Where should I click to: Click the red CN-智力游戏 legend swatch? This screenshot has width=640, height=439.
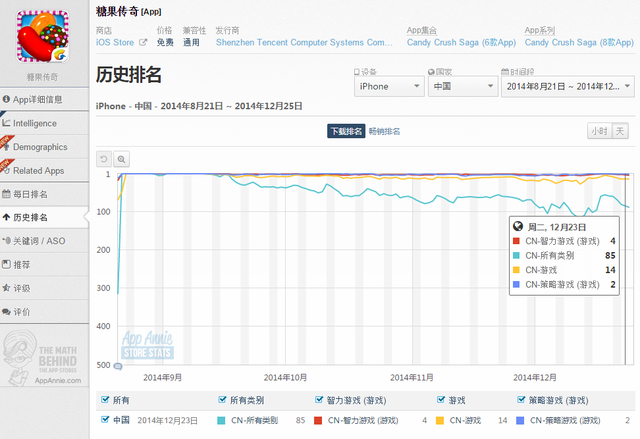[x=318, y=420]
